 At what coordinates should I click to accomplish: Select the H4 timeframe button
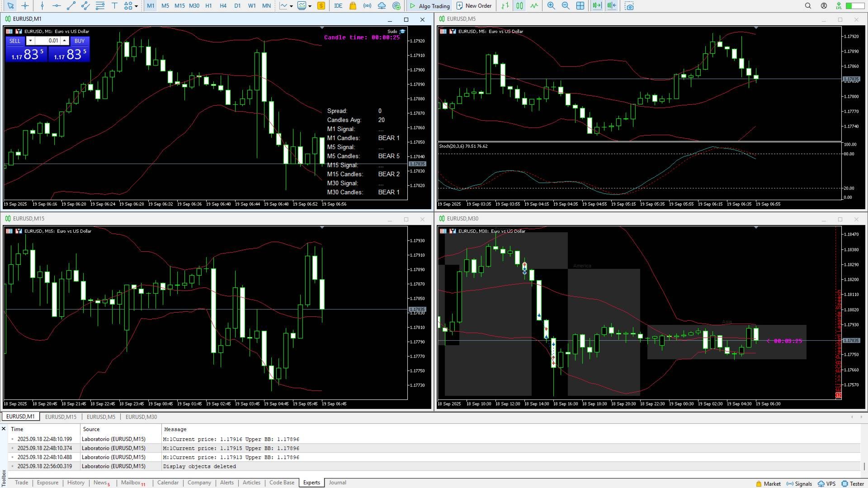point(223,6)
